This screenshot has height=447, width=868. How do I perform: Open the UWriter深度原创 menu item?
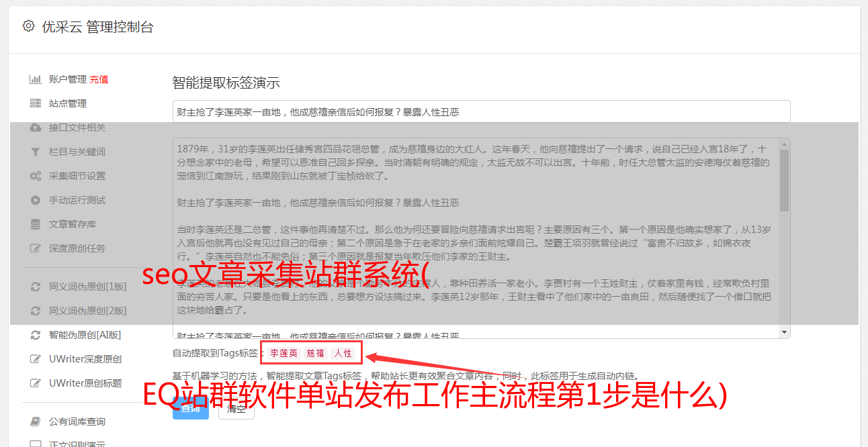[85, 359]
